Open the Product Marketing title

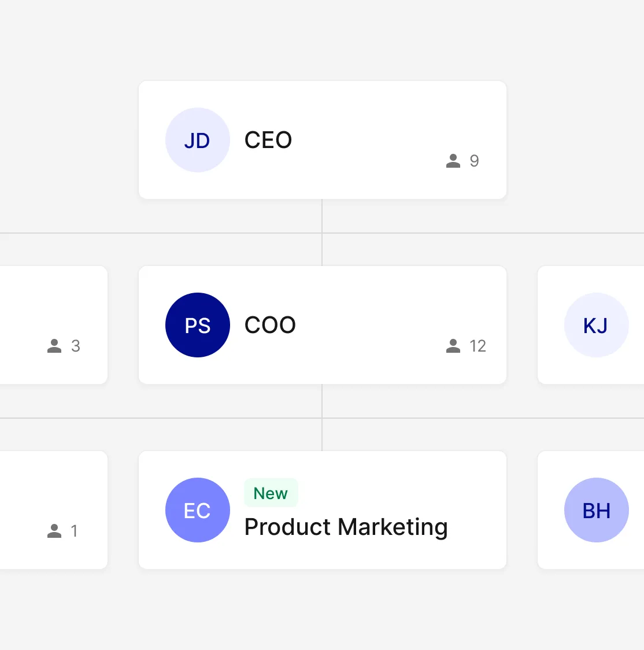click(x=346, y=527)
